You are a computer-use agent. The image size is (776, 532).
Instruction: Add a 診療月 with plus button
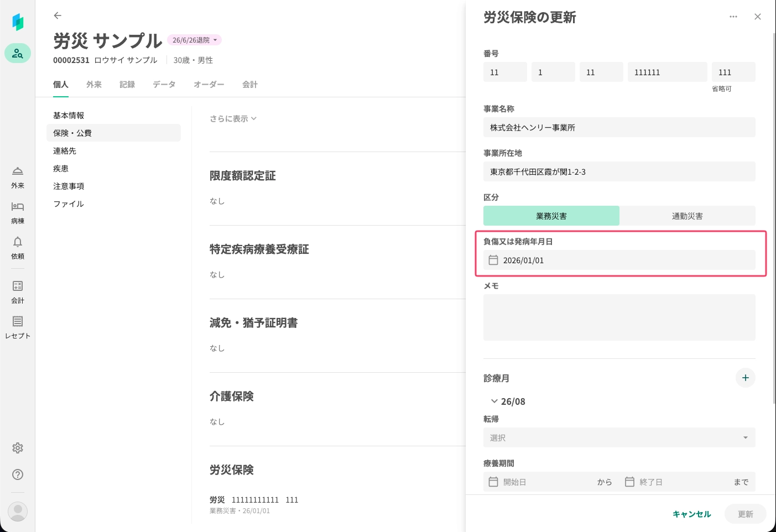tap(746, 378)
